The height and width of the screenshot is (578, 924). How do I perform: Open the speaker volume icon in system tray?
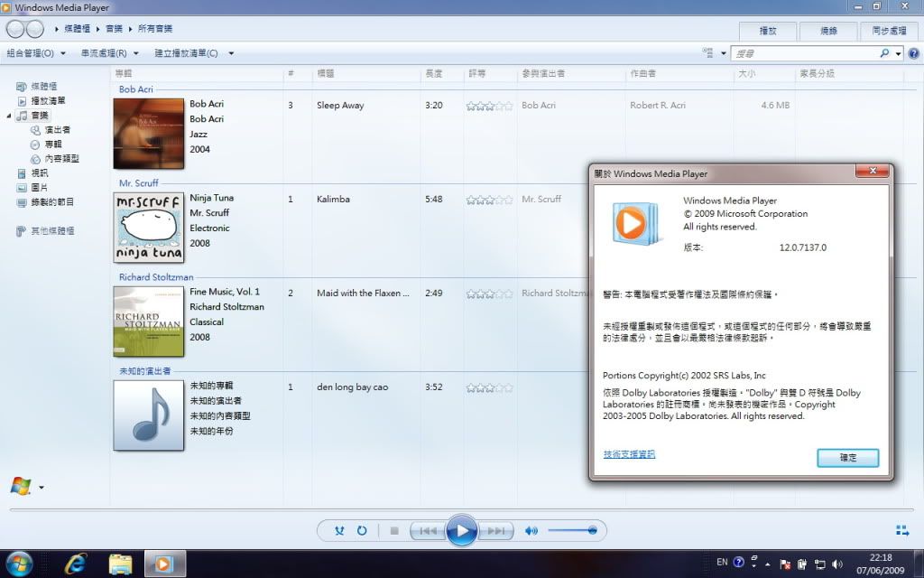click(836, 564)
